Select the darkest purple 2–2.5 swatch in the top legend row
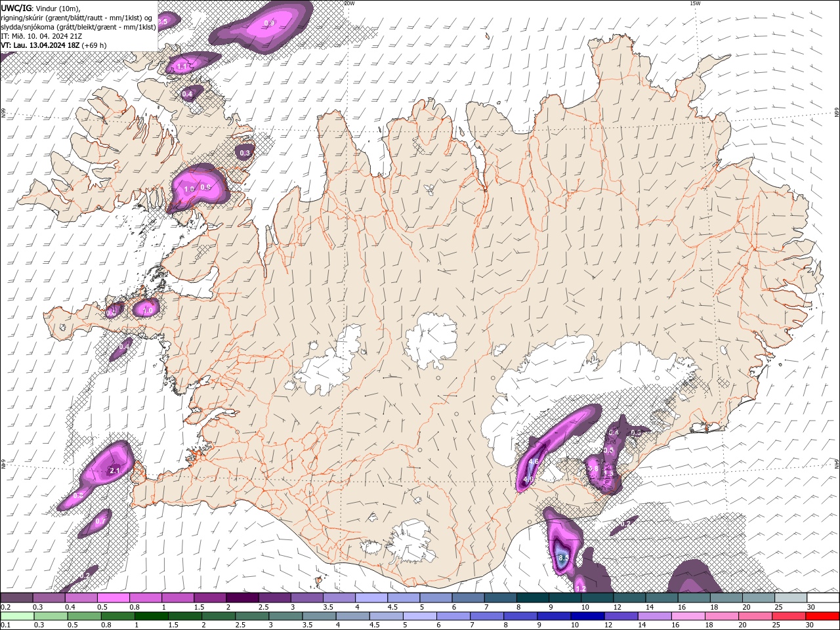 242,597
